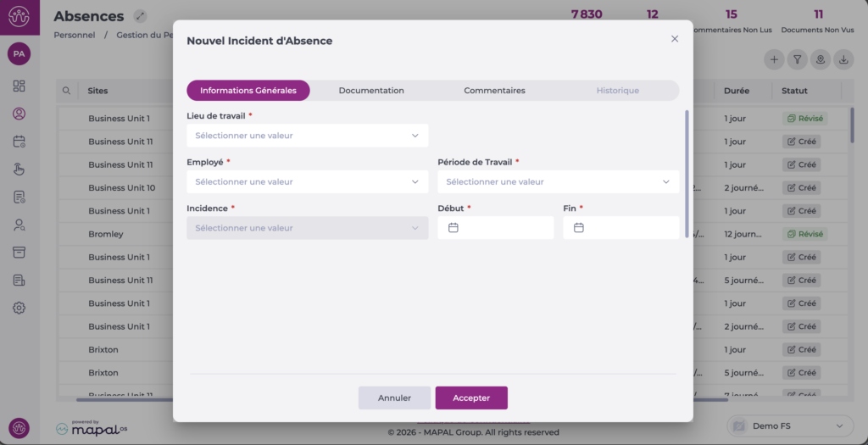Open the Demo FS selector
Image resolution: width=868 pixels, height=445 pixels.
tap(789, 426)
